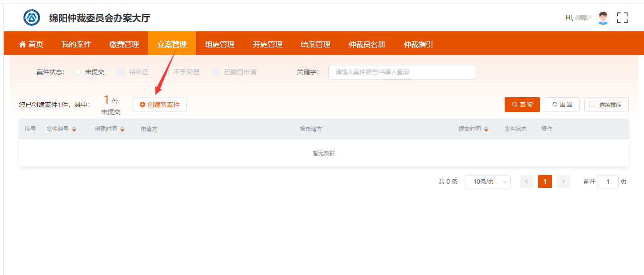Click the next page arrow in pagination

coord(563,181)
